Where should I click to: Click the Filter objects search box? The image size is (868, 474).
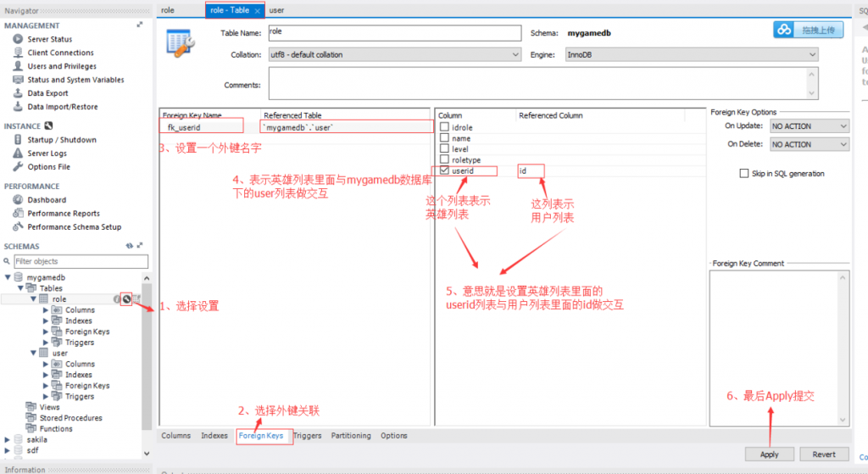coord(81,261)
